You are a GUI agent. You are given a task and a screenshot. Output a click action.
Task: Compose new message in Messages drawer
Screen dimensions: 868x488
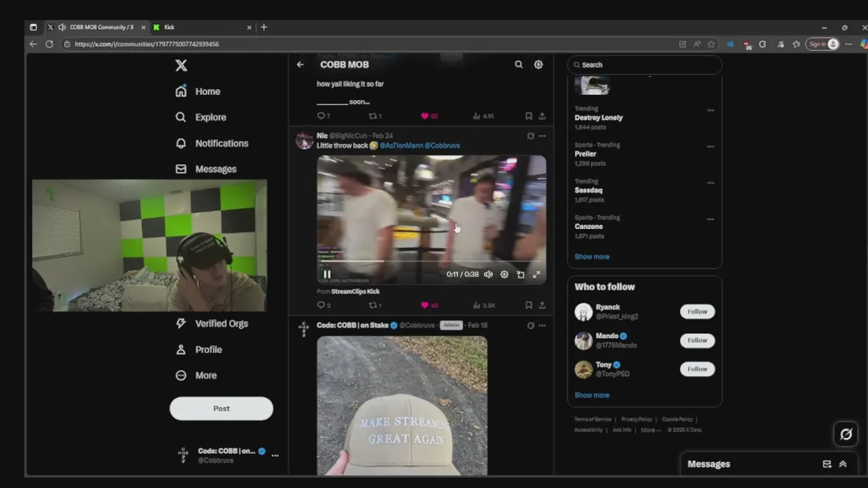tap(827, 464)
